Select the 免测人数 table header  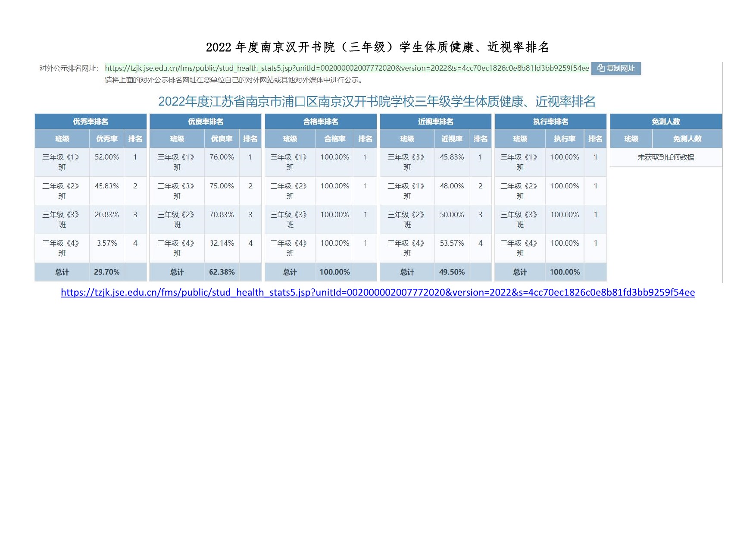coord(666,122)
